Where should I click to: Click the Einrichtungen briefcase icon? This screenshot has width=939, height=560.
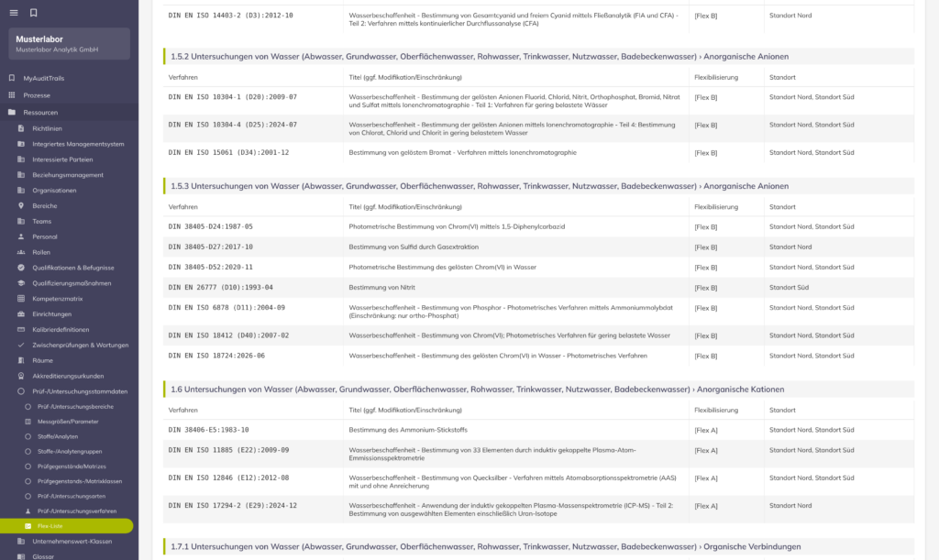(21, 314)
